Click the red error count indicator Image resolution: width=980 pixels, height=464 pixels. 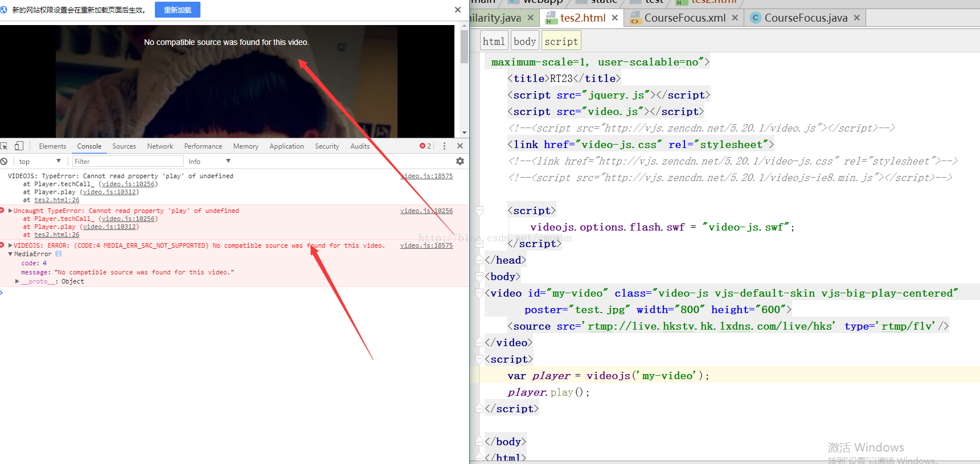click(425, 146)
